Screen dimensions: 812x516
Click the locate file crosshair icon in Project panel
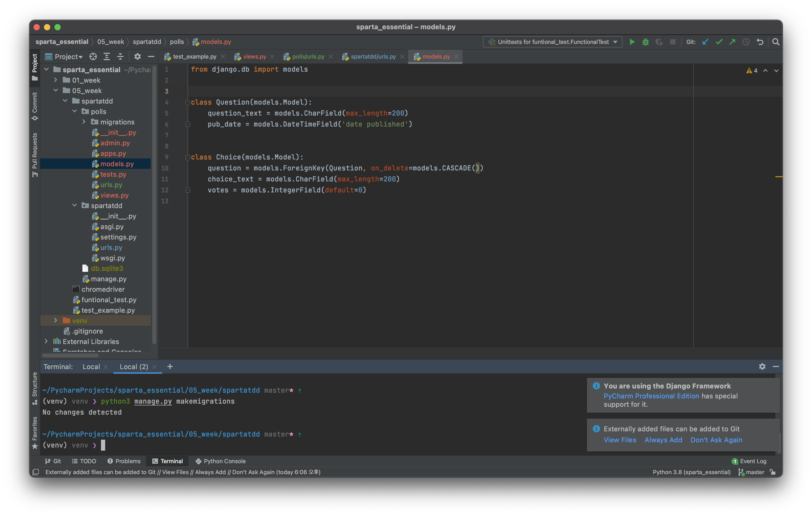coord(93,57)
